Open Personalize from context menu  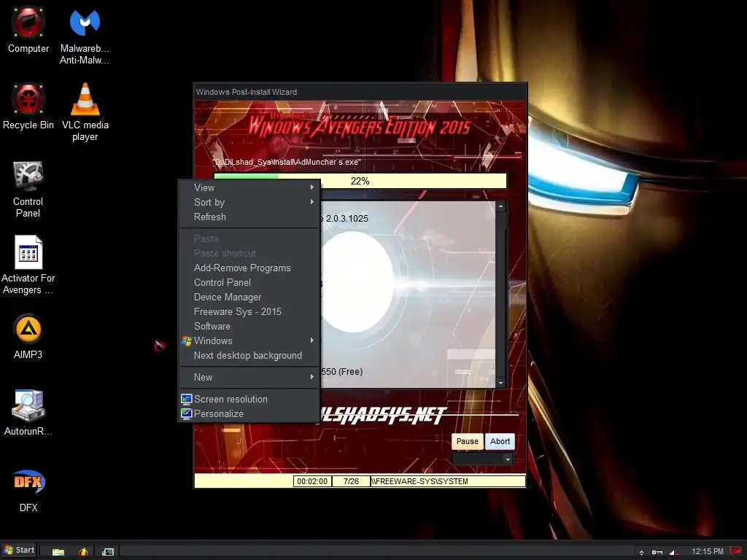(249, 414)
